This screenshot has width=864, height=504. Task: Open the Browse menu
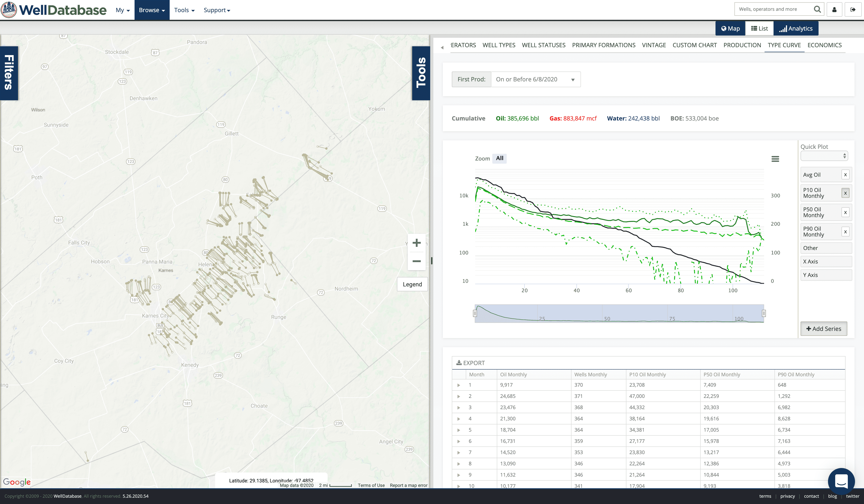pos(152,10)
